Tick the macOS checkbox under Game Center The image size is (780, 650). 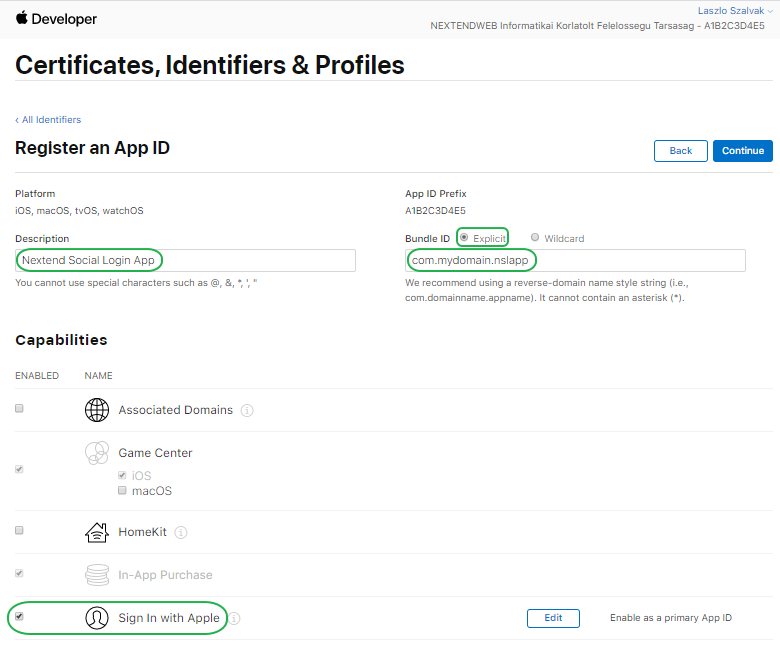tap(122, 491)
